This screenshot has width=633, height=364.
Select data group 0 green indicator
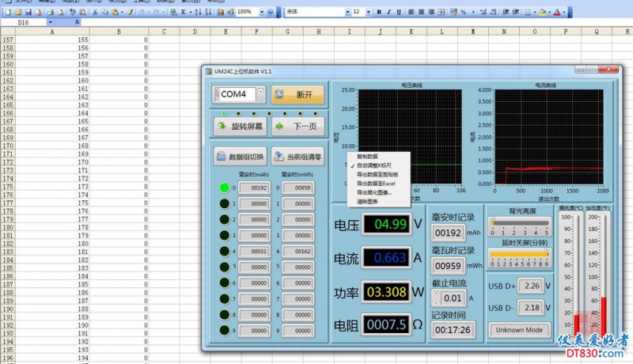click(225, 188)
